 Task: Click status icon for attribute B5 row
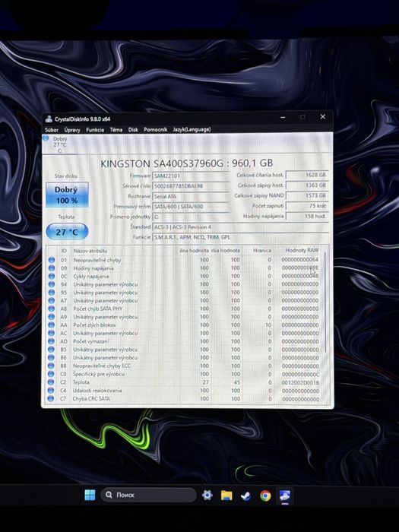point(52,350)
